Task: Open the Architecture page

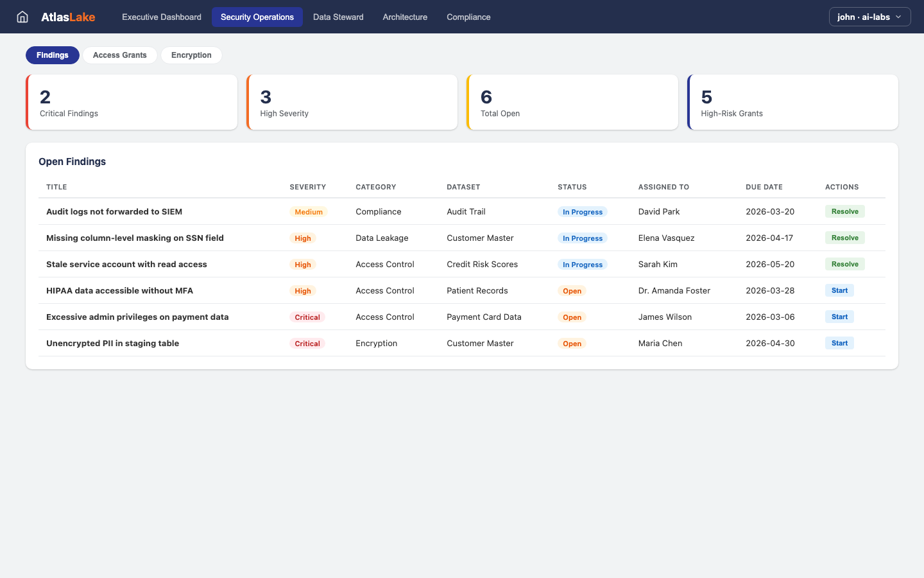Action: pos(404,17)
